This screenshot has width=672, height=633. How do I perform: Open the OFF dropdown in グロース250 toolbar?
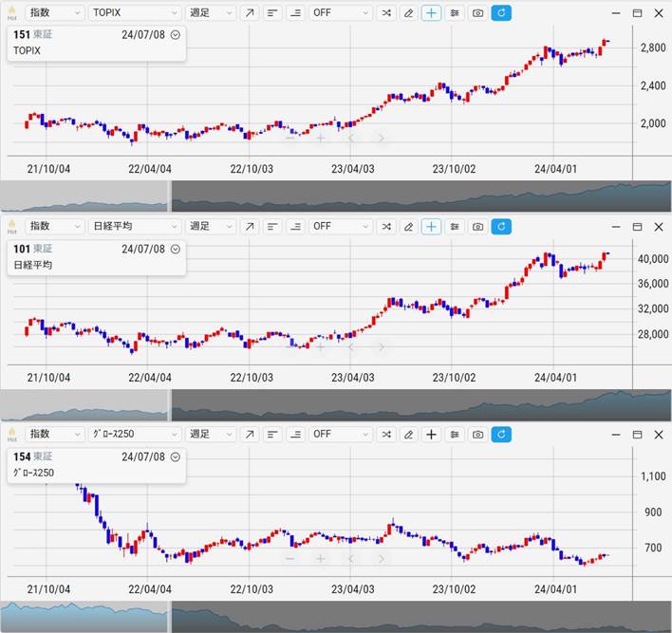click(340, 435)
